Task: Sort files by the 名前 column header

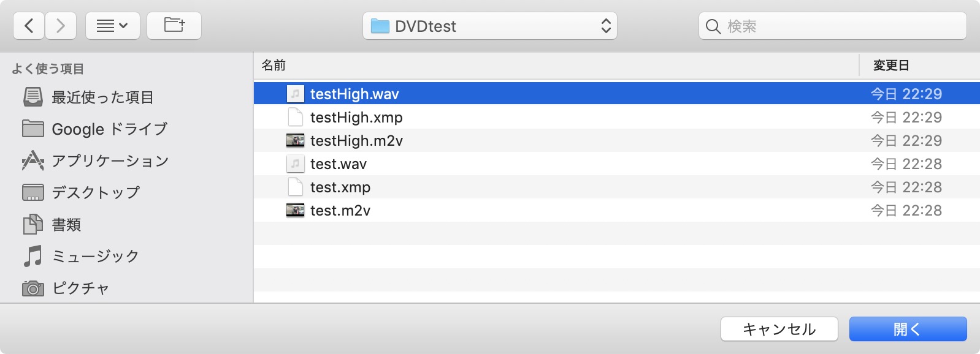Action: tap(274, 66)
